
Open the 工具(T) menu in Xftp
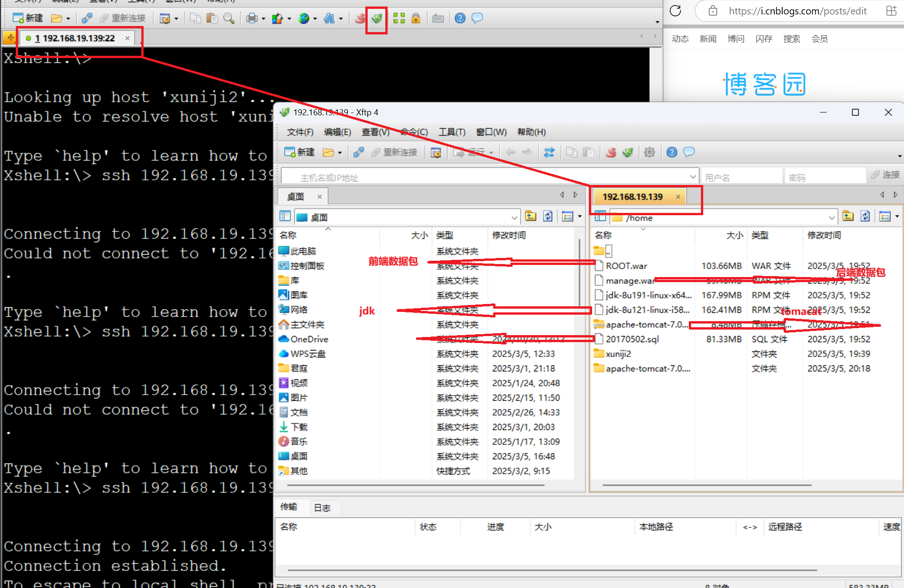451,132
